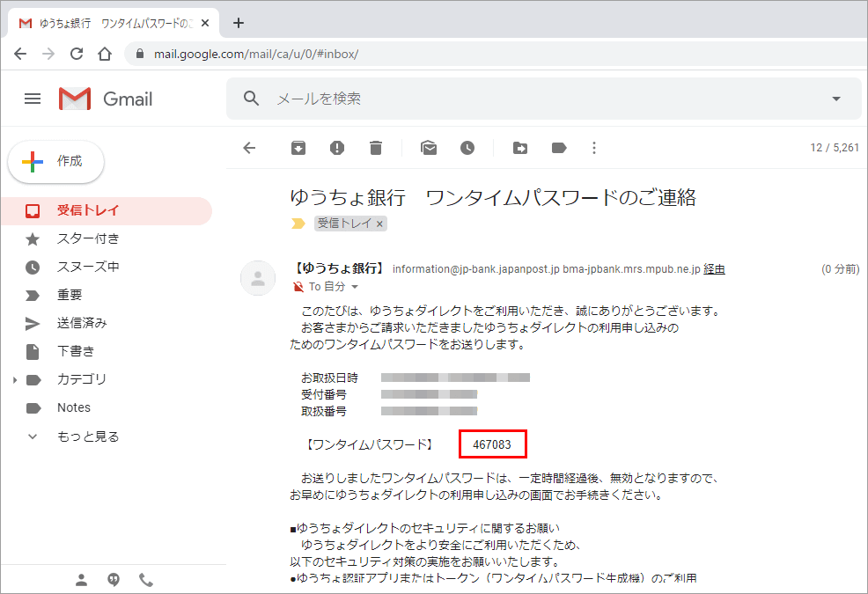Open search options dropdown arrow
Screen dimensions: 868x594
pyautogui.click(x=836, y=99)
